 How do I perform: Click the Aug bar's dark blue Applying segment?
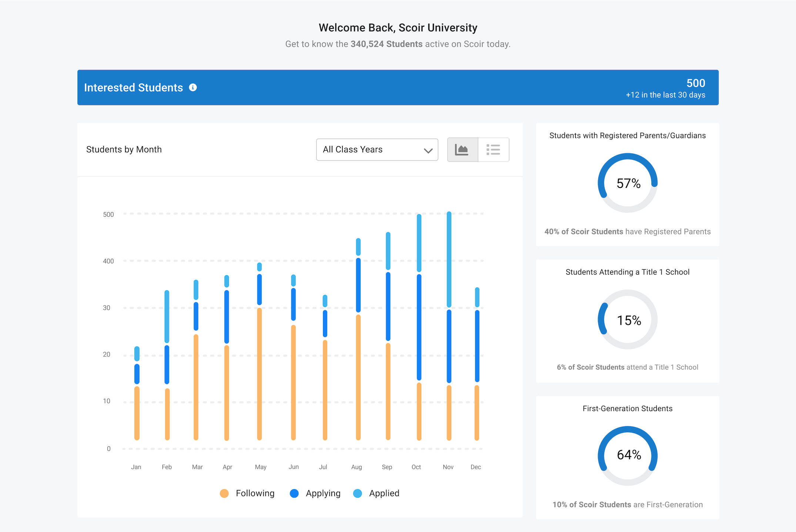[358, 285]
